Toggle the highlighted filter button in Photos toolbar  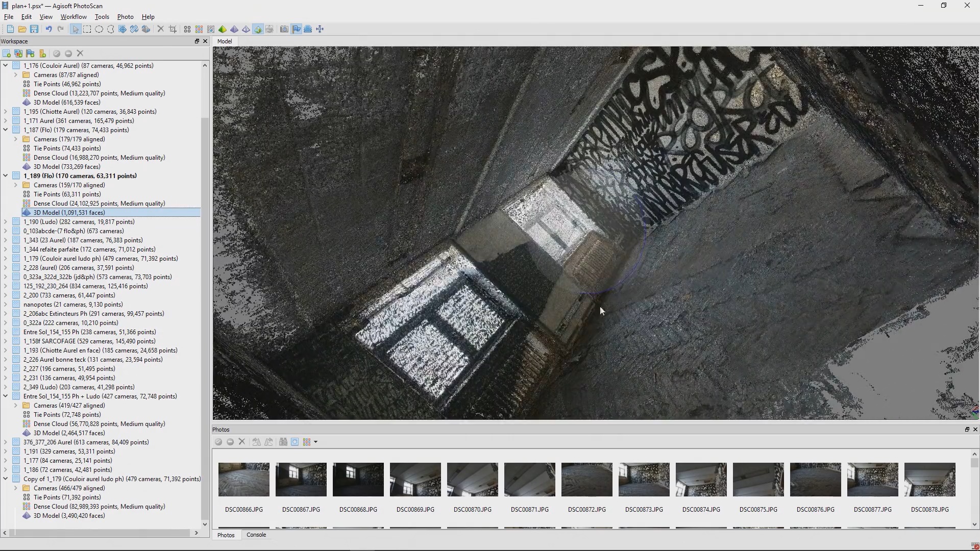click(295, 442)
